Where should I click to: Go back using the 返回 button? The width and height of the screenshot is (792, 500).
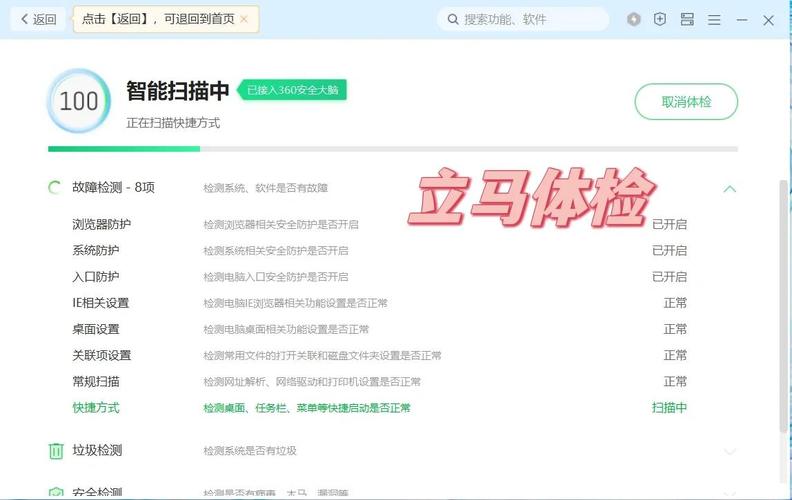pos(38,20)
